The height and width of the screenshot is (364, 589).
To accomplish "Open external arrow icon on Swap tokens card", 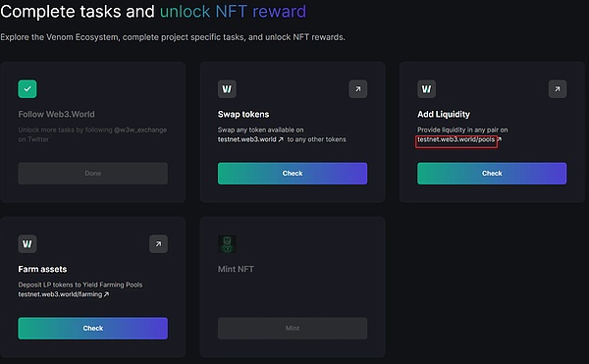I will tap(358, 89).
